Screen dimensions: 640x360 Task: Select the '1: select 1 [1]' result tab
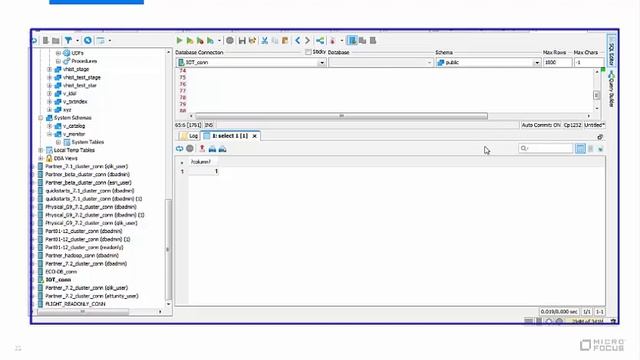click(x=230, y=136)
